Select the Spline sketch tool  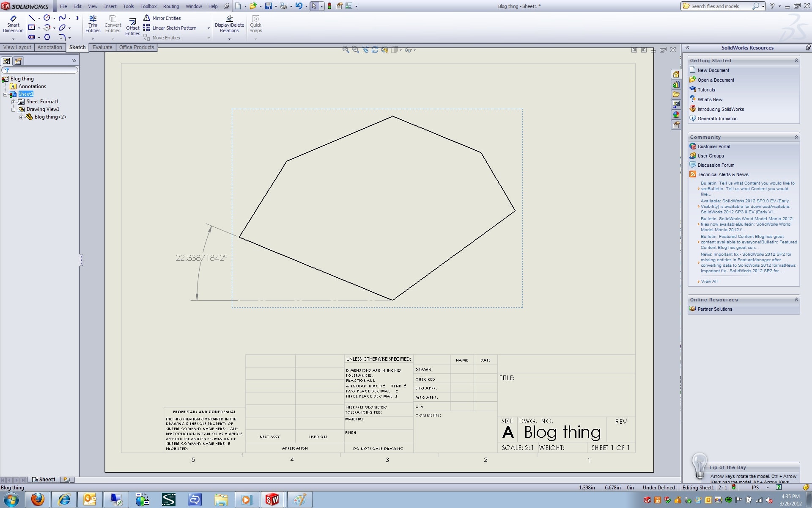pyautogui.click(x=62, y=18)
